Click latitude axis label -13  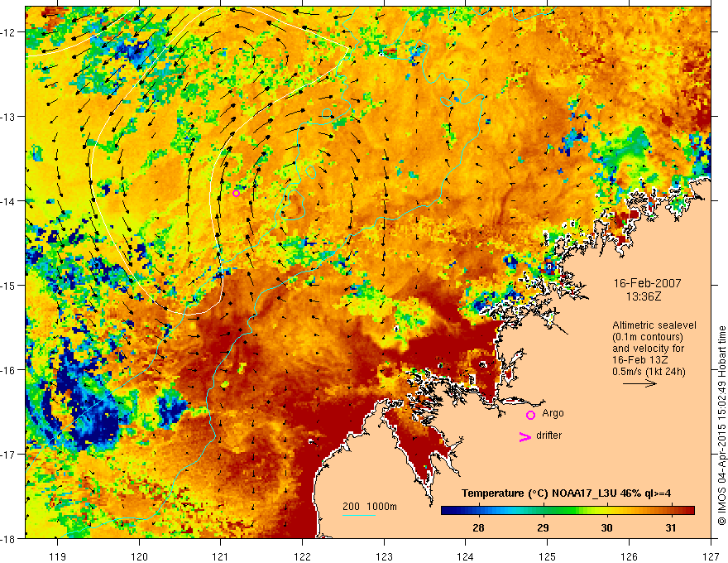pos(9,117)
